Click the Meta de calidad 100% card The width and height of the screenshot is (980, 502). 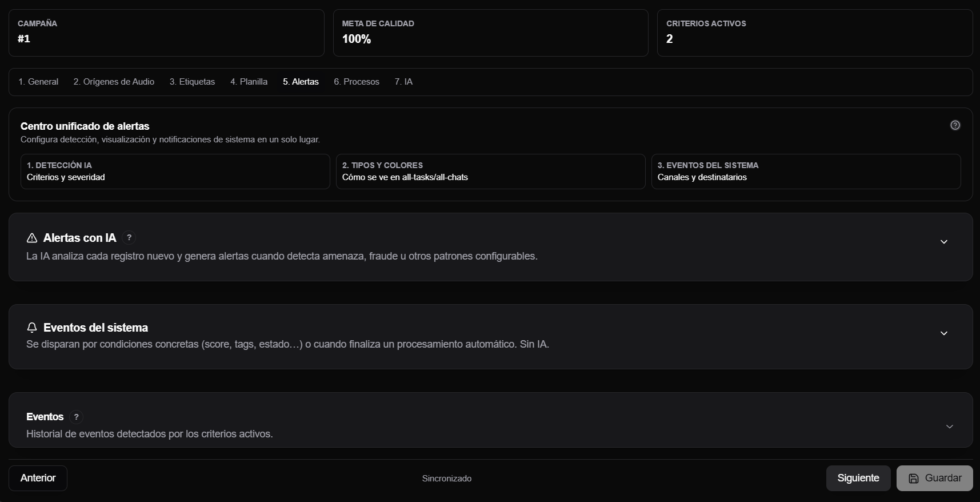click(491, 33)
